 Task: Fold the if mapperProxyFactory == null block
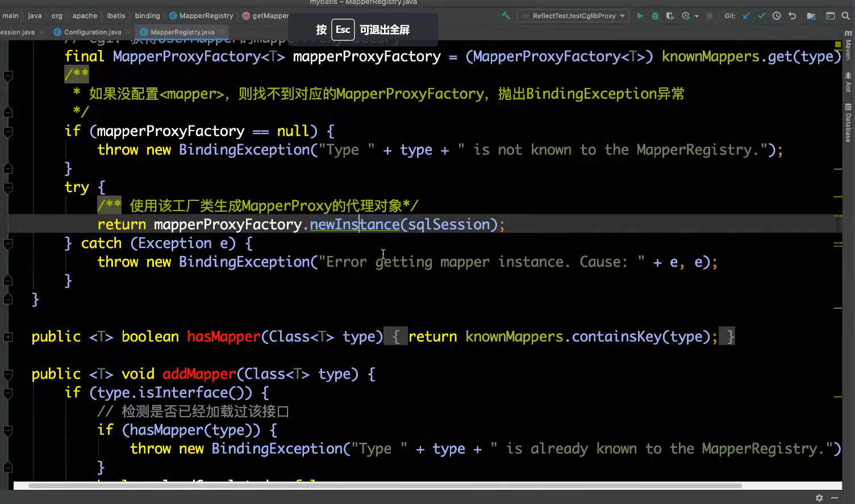pos(8,132)
